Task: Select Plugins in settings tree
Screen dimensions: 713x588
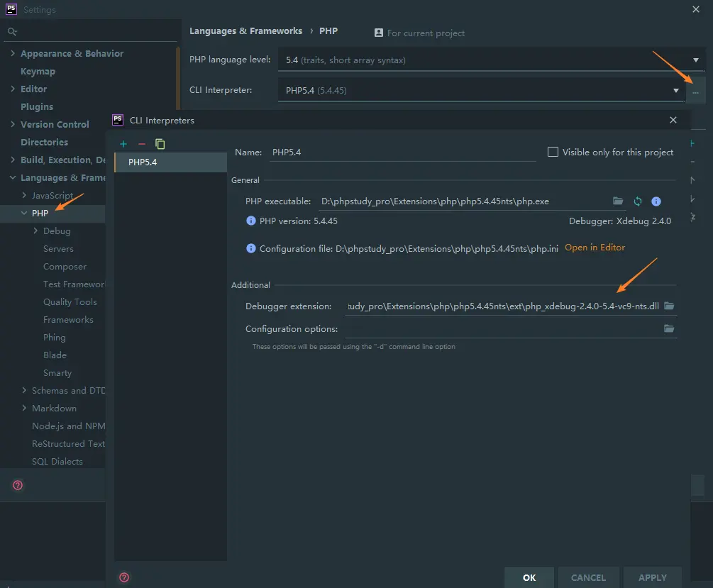Action: [x=37, y=107]
